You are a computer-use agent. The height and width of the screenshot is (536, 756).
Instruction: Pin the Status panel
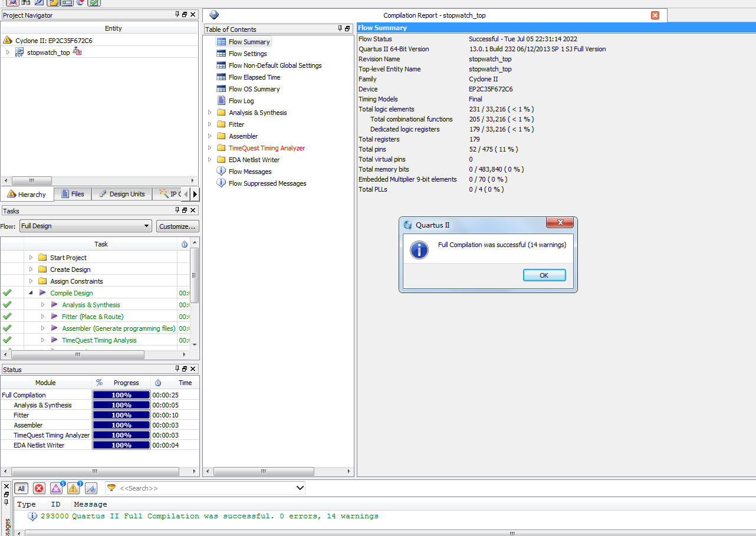[177, 369]
